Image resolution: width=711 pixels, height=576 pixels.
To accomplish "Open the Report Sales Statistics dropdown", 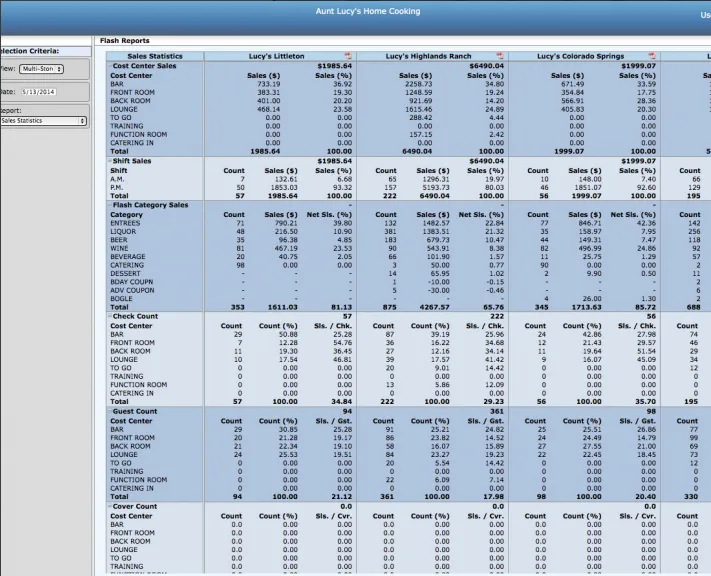I will (43, 121).
